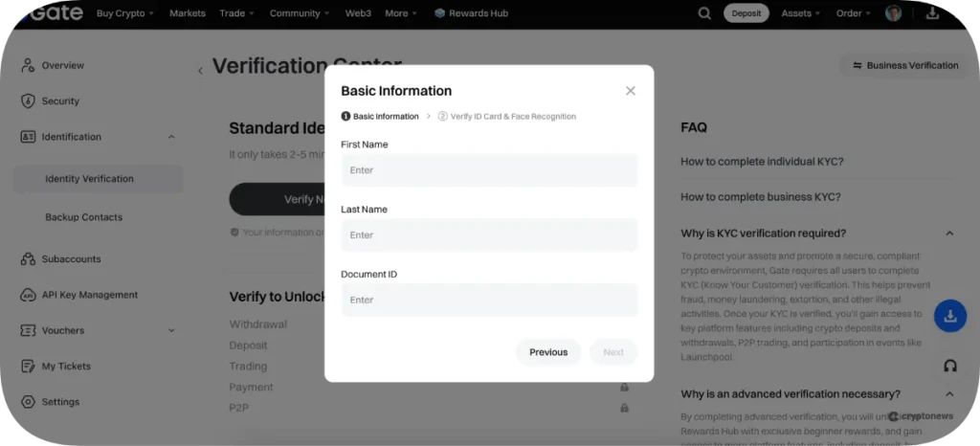
Task: Open Subaccounts in sidebar
Action: click(x=71, y=258)
